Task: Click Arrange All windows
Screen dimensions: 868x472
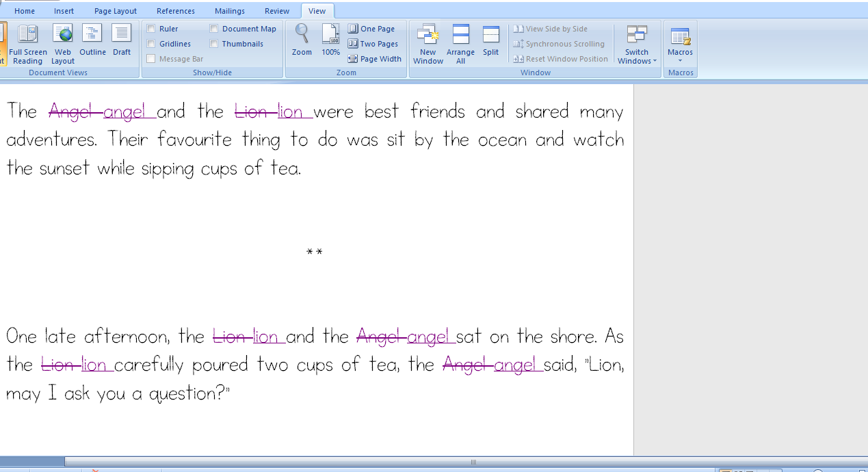Action: point(460,44)
